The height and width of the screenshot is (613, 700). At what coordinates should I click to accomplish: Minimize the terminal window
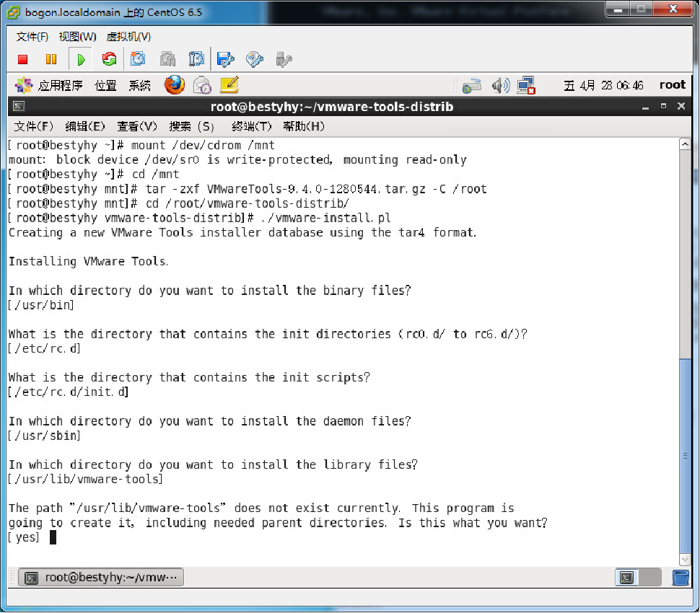645,107
